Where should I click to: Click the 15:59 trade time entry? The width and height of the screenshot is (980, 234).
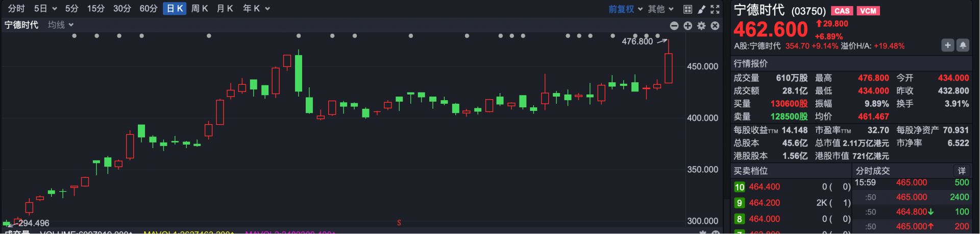click(865, 182)
